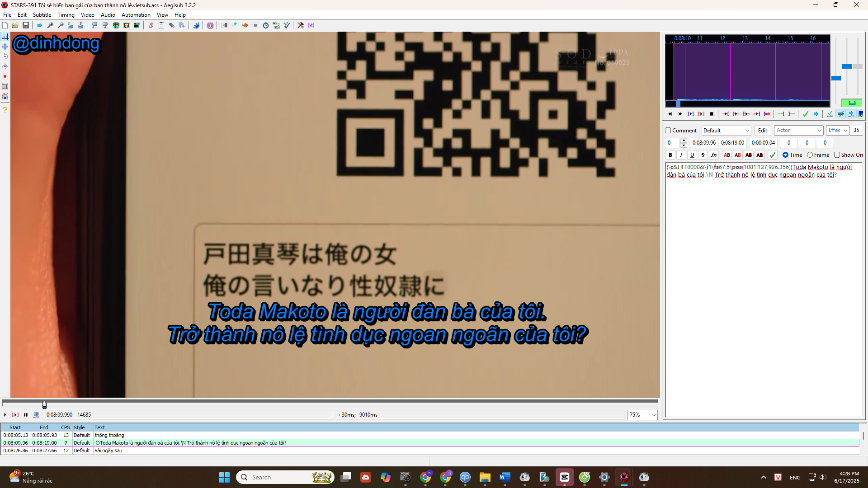Select the Rotate on XY axes tool
868x488 pixels.
tap(5, 66)
